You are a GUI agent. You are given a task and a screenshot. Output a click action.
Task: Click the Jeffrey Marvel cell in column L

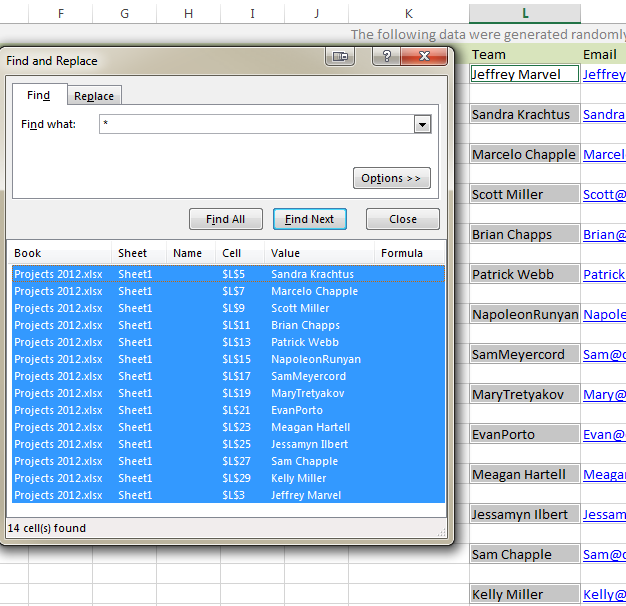pos(524,74)
